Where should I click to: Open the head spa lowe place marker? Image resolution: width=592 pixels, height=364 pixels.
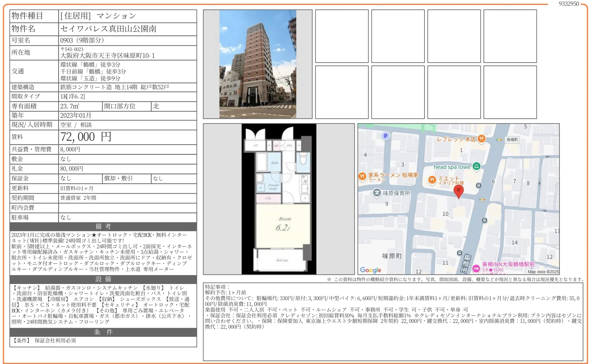pyautogui.click(x=476, y=167)
